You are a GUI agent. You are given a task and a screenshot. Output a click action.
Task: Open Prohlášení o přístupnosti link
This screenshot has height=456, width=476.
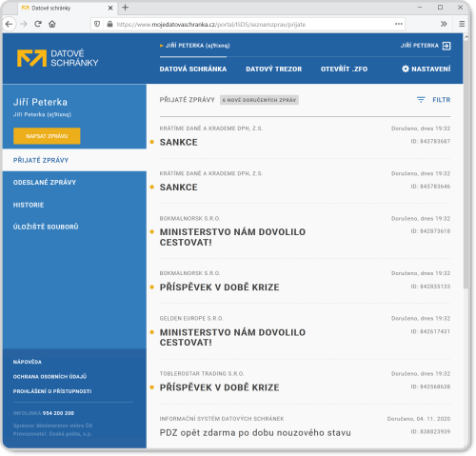click(x=52, y=391)
